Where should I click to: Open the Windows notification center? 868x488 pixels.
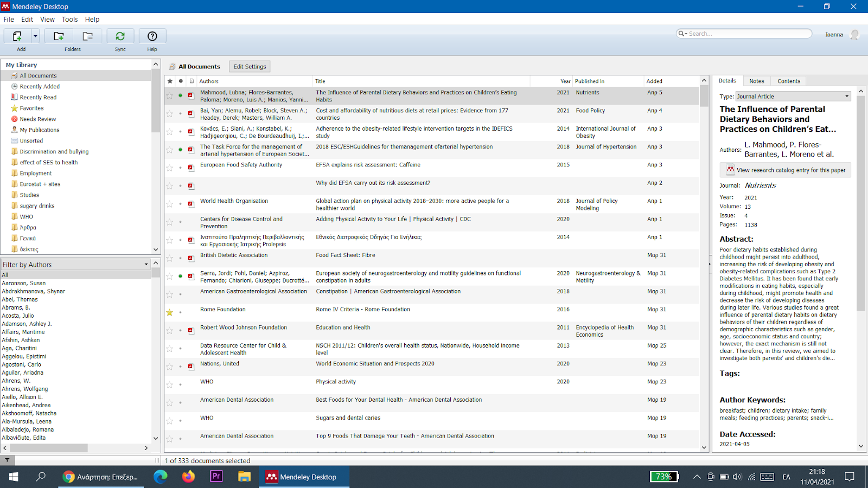tap(850, 477)
